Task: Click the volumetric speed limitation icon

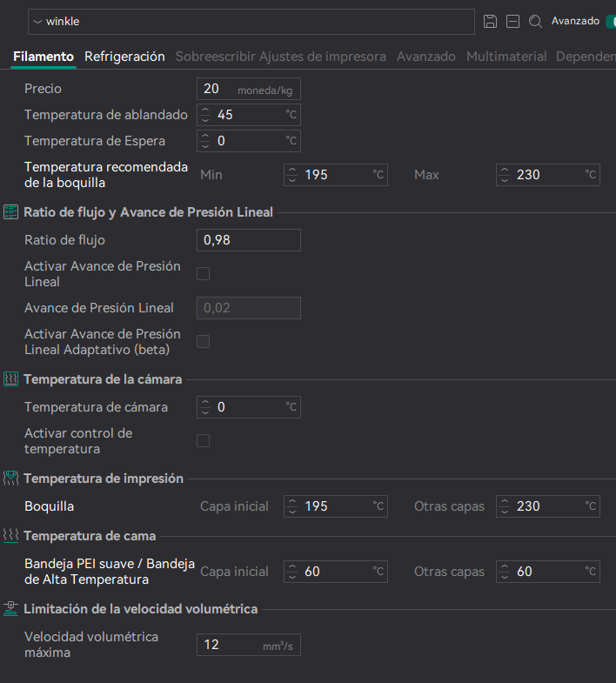Action: (x=11, y=609)
